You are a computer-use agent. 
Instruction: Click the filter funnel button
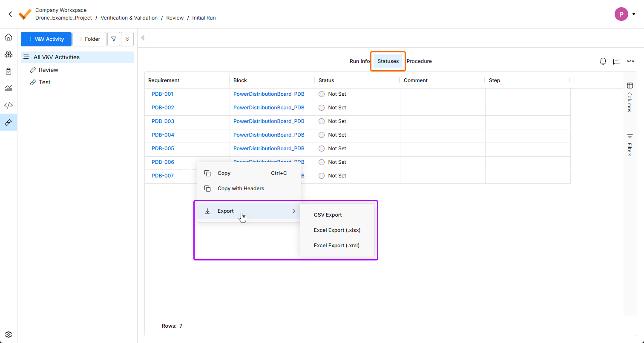113,39
